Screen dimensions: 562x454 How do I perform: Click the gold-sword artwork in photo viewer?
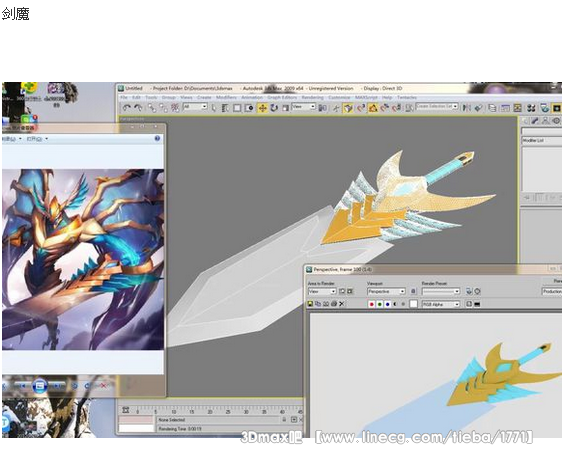point(83,259)
